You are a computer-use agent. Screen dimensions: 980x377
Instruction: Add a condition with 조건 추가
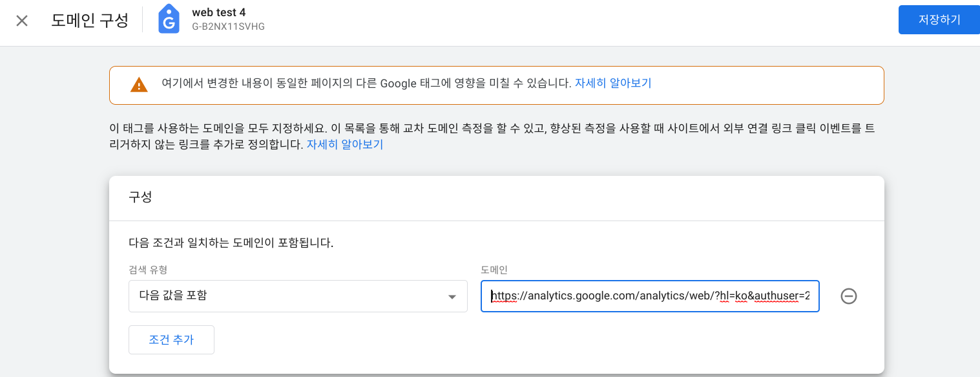(171, 339)
